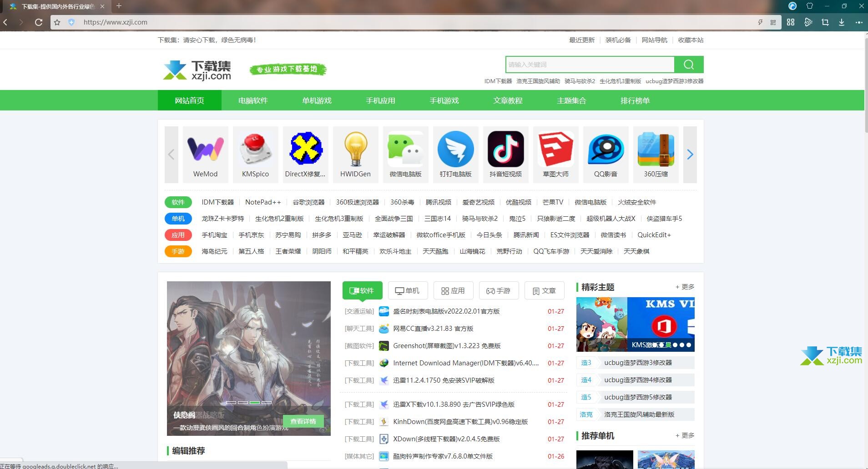
Task: Click the green search magnifier button
Action: [689, 65]
